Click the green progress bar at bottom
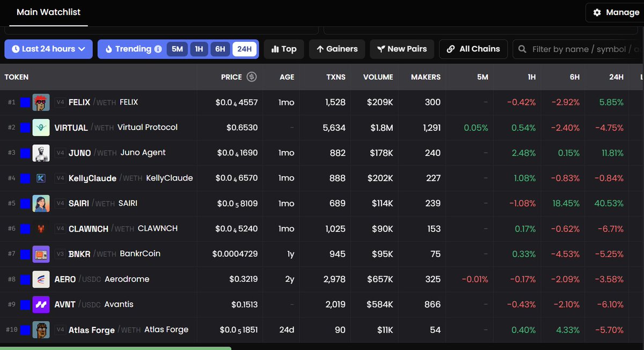The width and height of the screenshot is (644, 350). (115, 348)
